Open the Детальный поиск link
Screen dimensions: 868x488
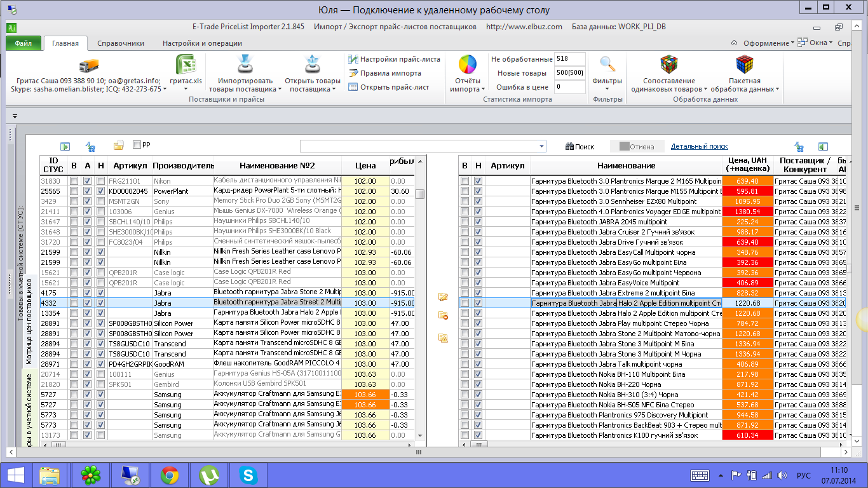[700, 146]
